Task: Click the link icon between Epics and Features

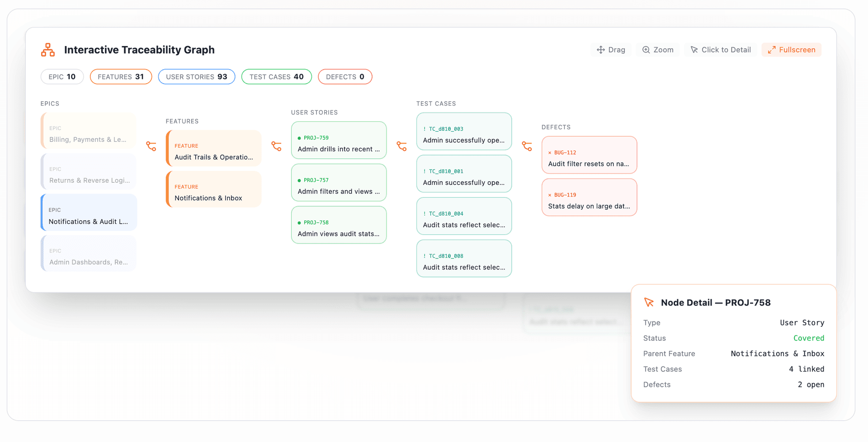Action: 151,146
